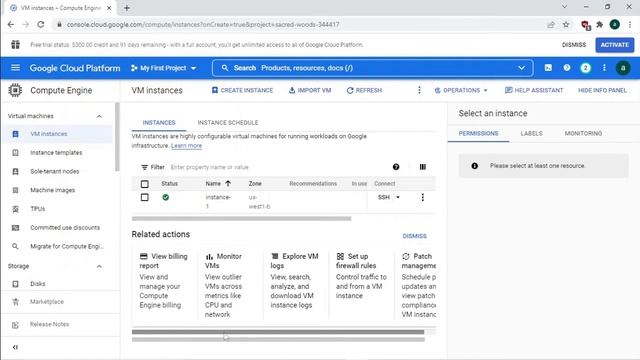Click the sidebar vertical scrollbar
The height and width of the screenshot is (360, 640).
tap(118, 137)
